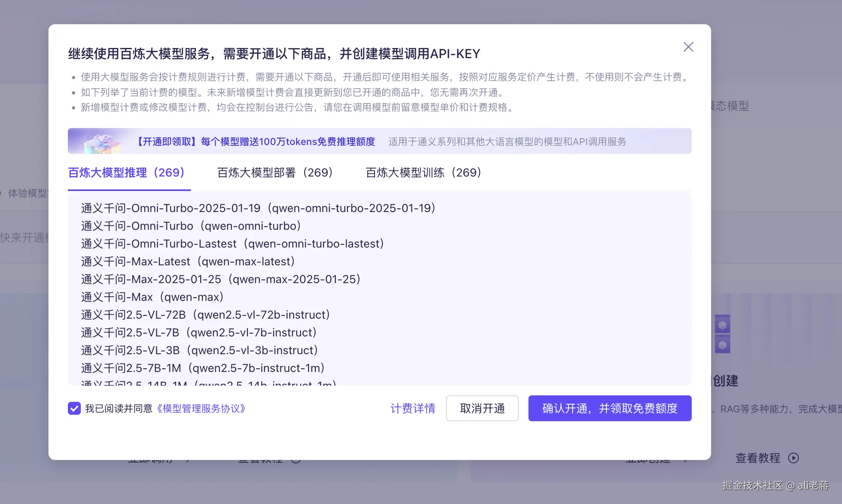
Task: Close the API-KEY activation dialog
Action: coord(688,47)
